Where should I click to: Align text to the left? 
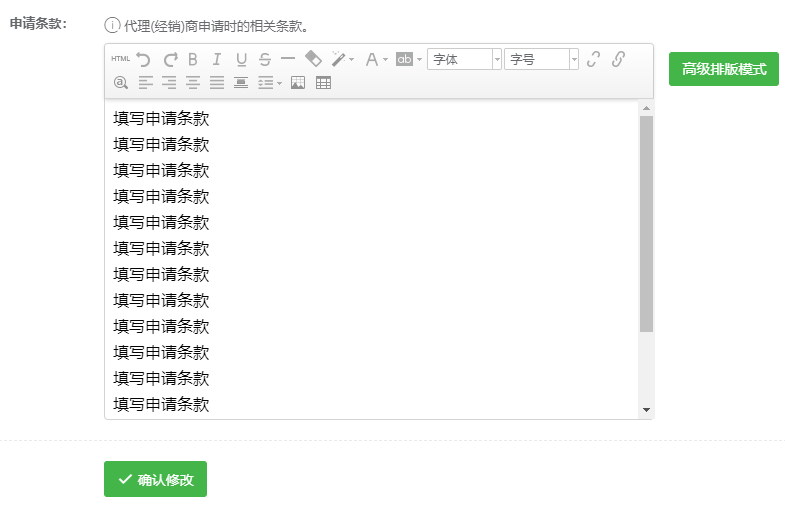(145, 83)
